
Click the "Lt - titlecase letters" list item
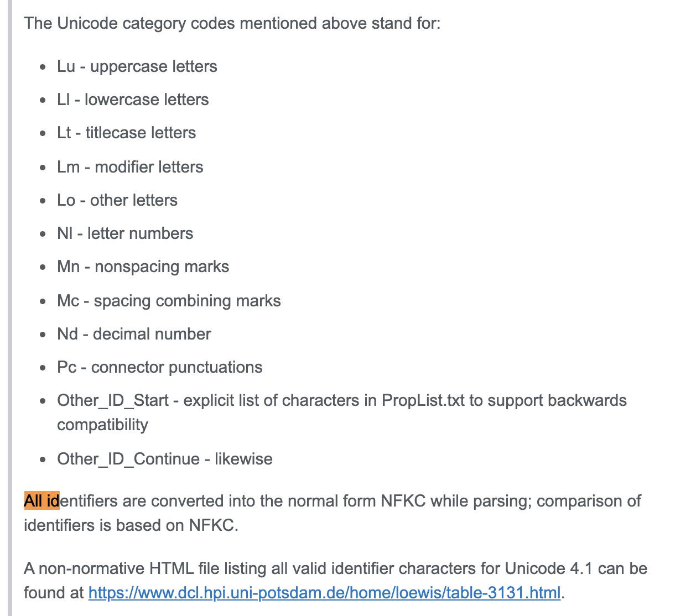click(126, 133)
